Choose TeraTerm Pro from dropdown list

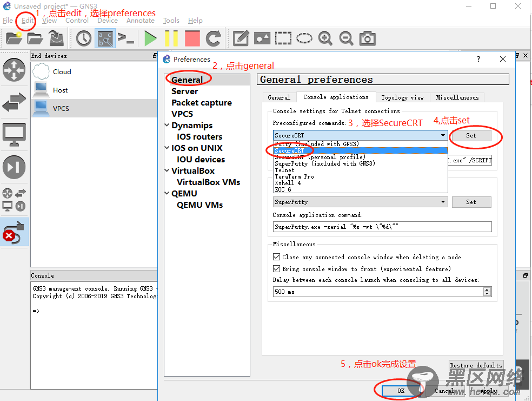pyautogui.click(x=360, y=176)
